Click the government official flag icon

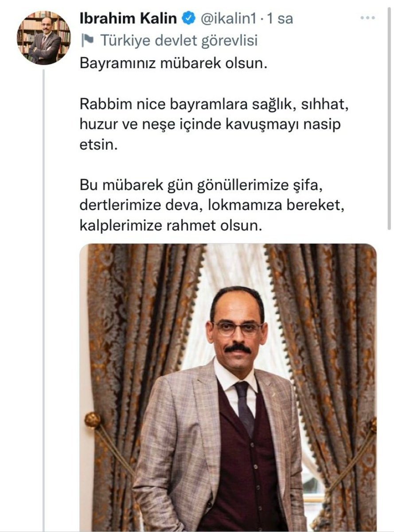(x=87, y=41)
